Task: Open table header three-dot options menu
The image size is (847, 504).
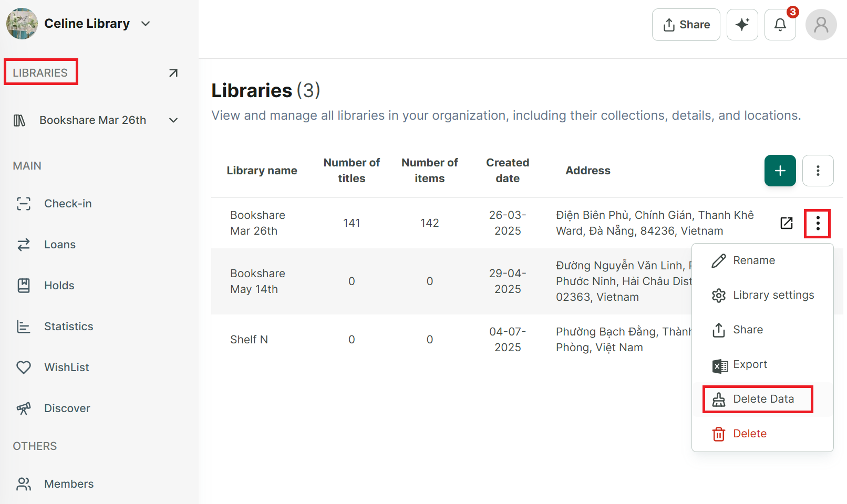Action: pyautogui.click(x=818, y=171)
